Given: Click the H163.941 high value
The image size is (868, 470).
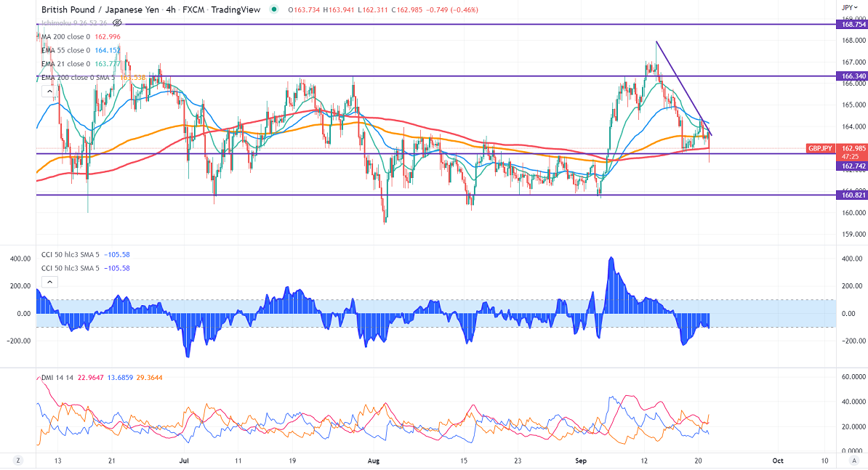Looking at the screenshot, I should tap(339, 10).
